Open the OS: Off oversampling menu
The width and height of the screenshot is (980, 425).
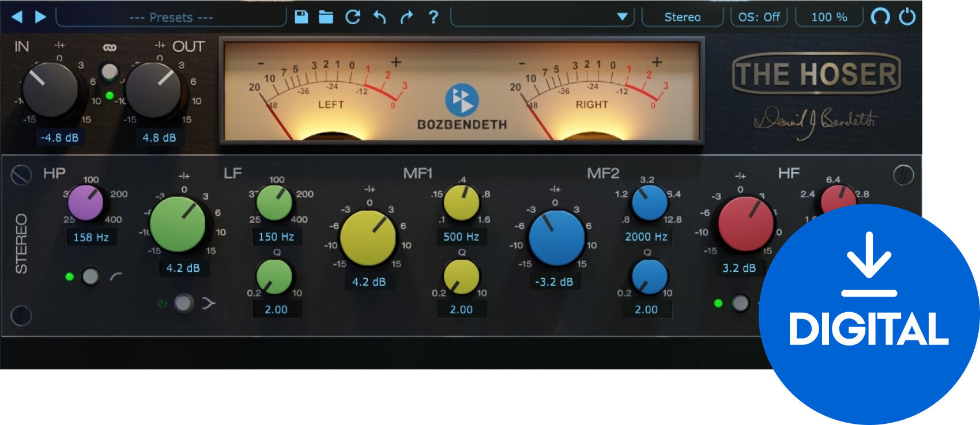[759, 17]
